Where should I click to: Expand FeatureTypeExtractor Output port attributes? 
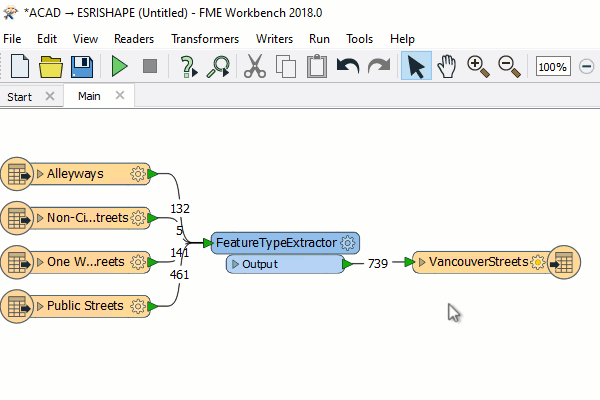click(235, 264)
